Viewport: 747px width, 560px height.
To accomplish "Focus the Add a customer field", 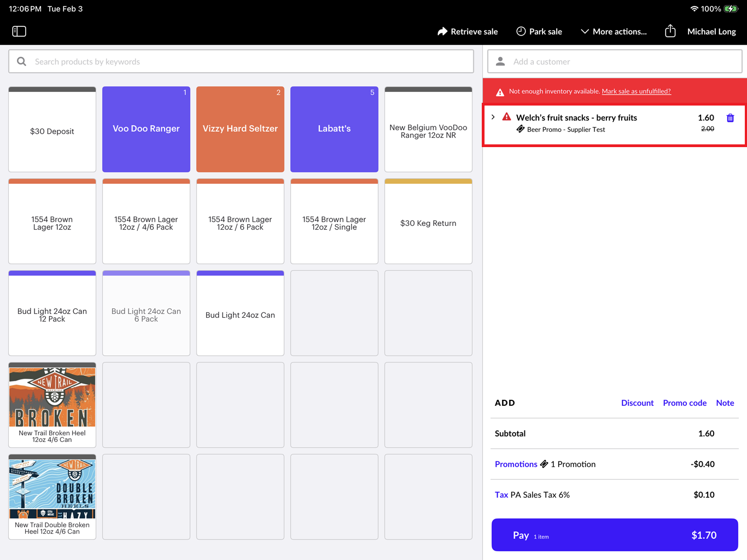I will [615, 61].
